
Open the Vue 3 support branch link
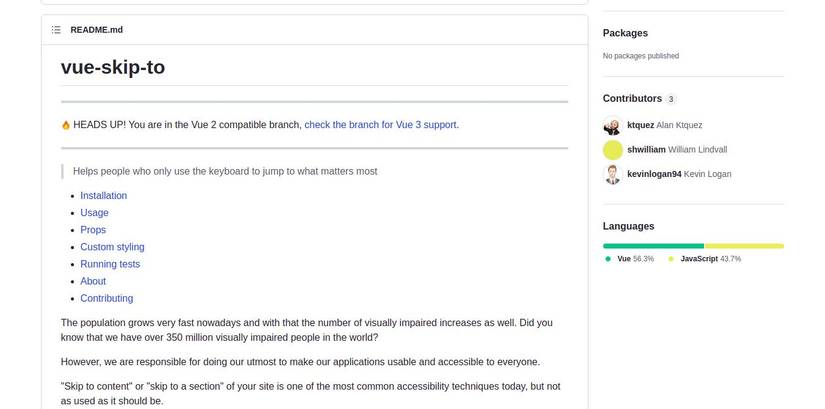380,125
